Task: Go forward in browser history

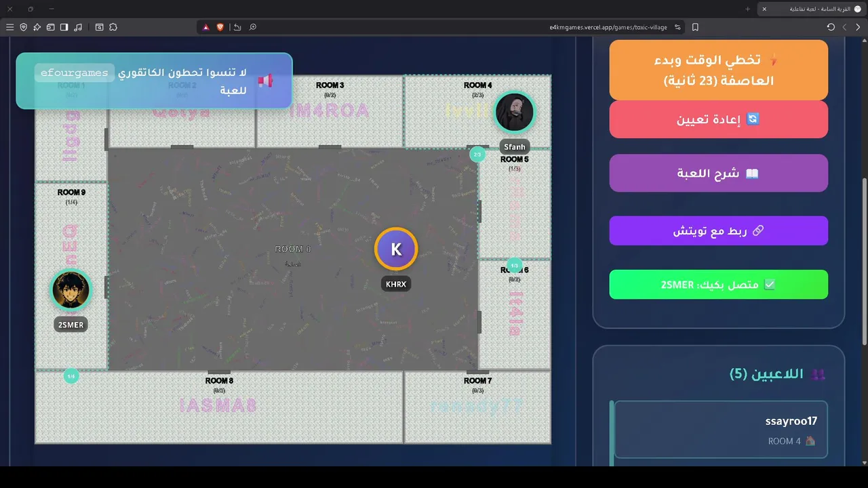Action: pyautogui.click(x=844, y=27)
